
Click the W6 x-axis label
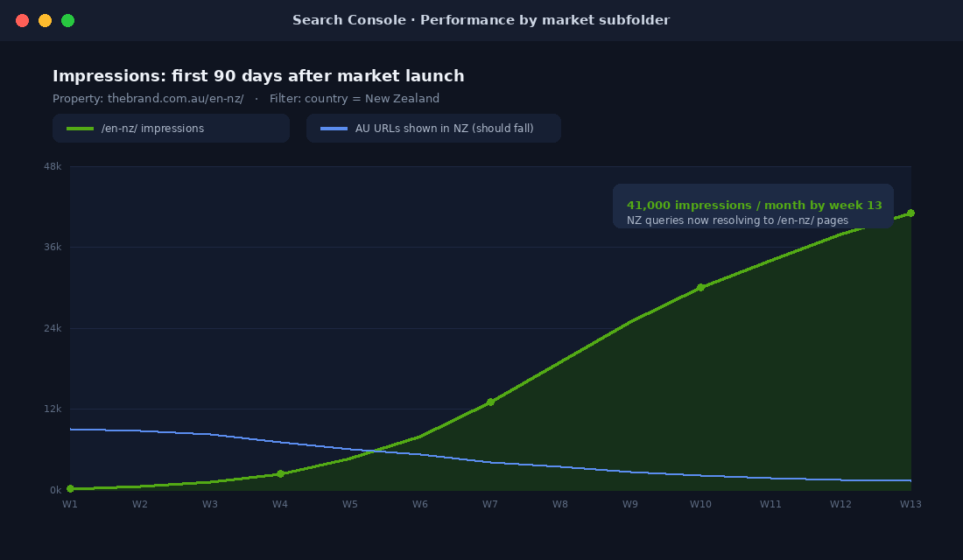[420, 504]
